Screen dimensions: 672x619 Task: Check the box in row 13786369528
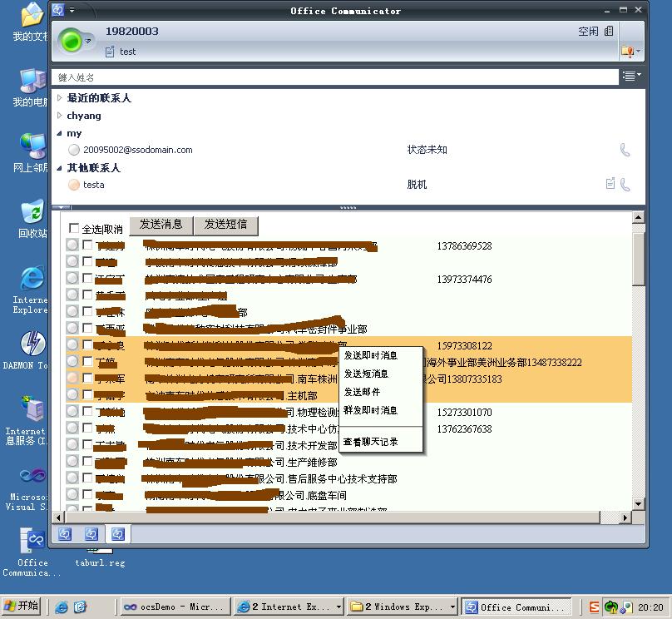click(87, 245)
